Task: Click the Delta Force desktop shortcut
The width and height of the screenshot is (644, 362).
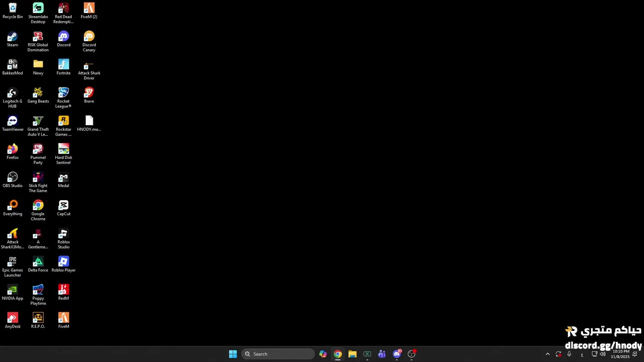Action: 38,264
